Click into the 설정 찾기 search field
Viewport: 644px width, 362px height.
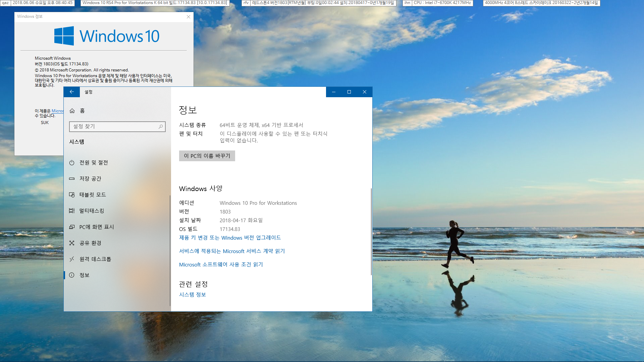[117, 126]
